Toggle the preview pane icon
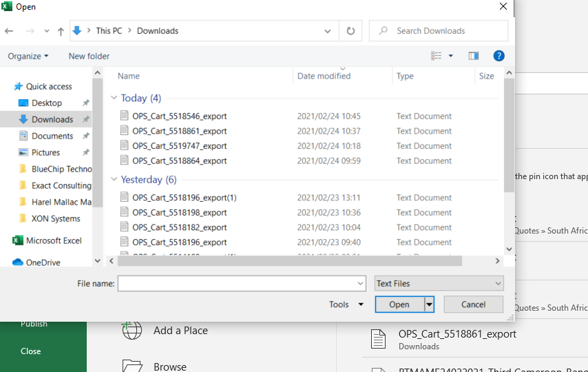 [x=473, y=56]
